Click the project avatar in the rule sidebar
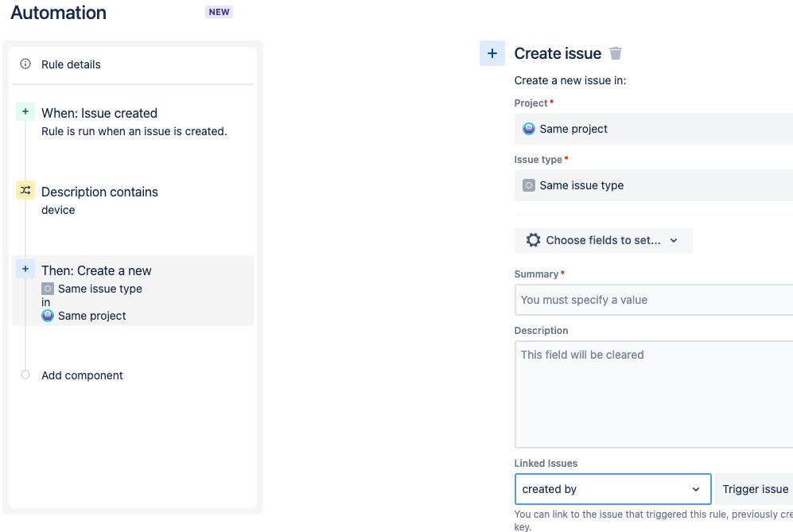The image size is (793, 532). pos(48,316)
